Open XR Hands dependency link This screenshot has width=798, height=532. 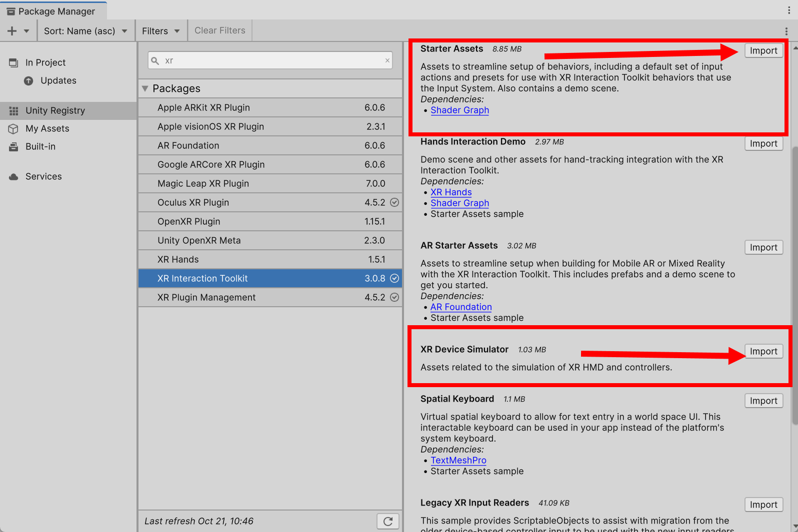tap(451, 192)
